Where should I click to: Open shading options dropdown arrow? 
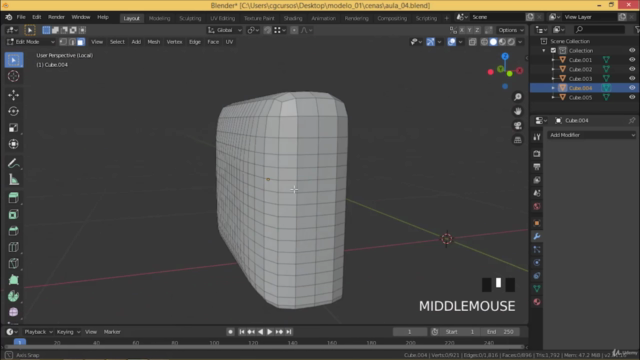(x=520, y=42)
